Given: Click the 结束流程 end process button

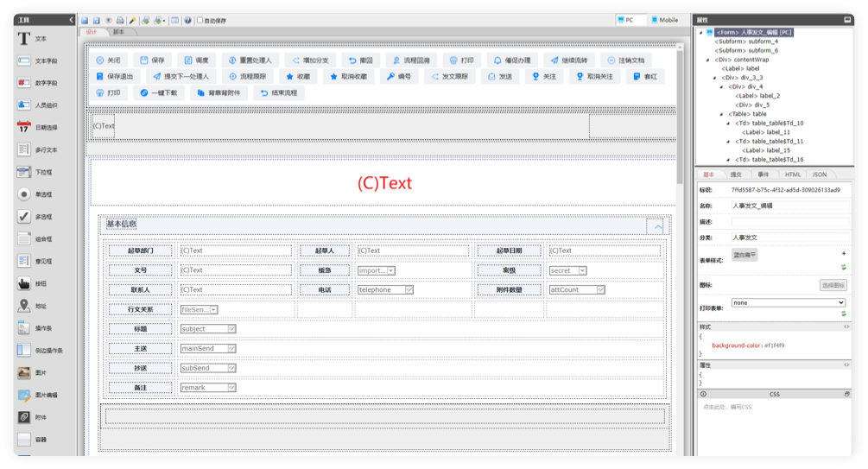Looking at the screenshot, I should click(x=280, y=93).
